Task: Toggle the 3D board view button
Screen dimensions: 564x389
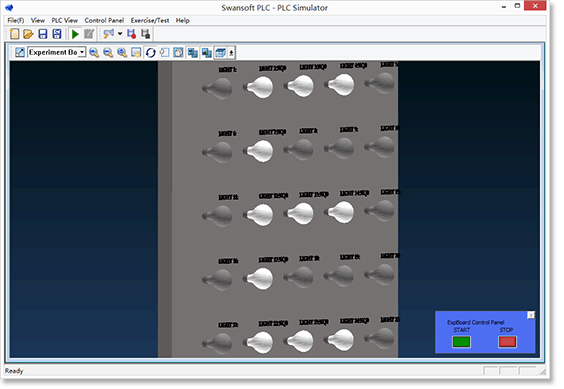Action: pyautogui.click(x=220, y=53)
